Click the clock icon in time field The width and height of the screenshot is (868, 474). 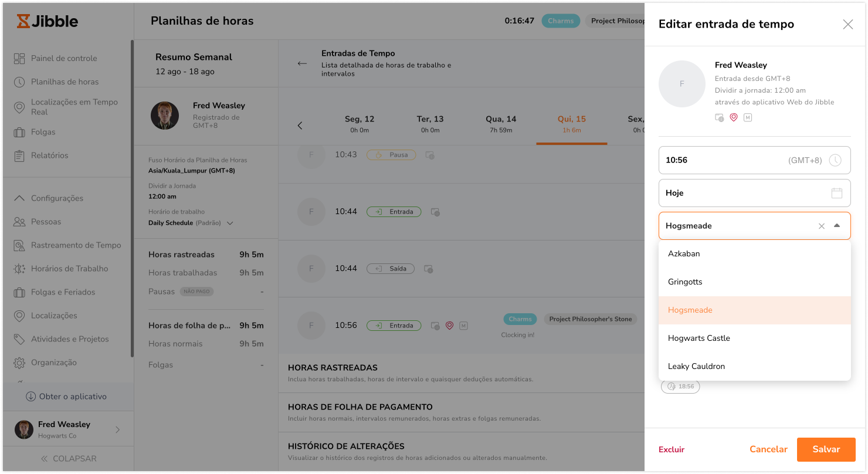(x=836, y=160)
